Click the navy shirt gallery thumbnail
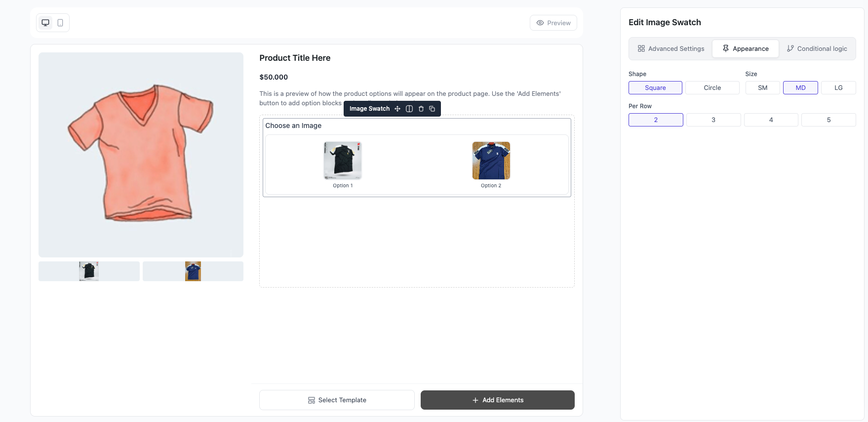868x422 pixels. [x=193, y=271]
